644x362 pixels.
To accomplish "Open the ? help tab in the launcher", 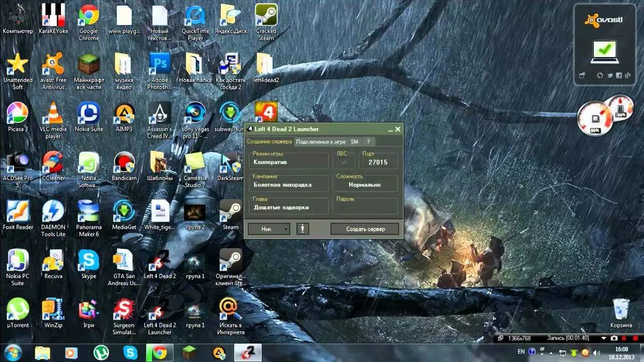I will tap(368, 142).
